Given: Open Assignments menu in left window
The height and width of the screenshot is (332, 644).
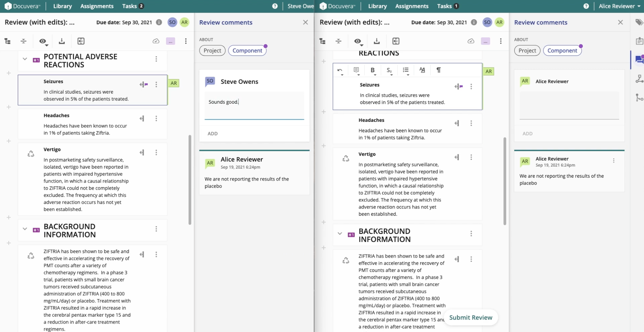Looking at the screenshot, I should coord(97,6).
